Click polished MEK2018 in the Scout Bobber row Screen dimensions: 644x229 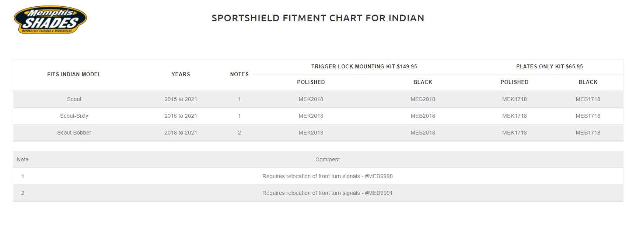tap(311, 133)
